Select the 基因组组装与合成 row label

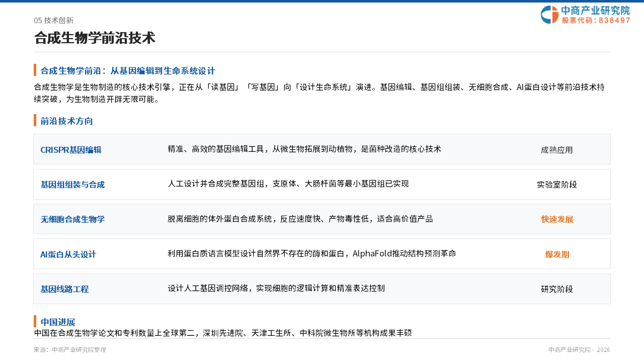click(72, 185)
